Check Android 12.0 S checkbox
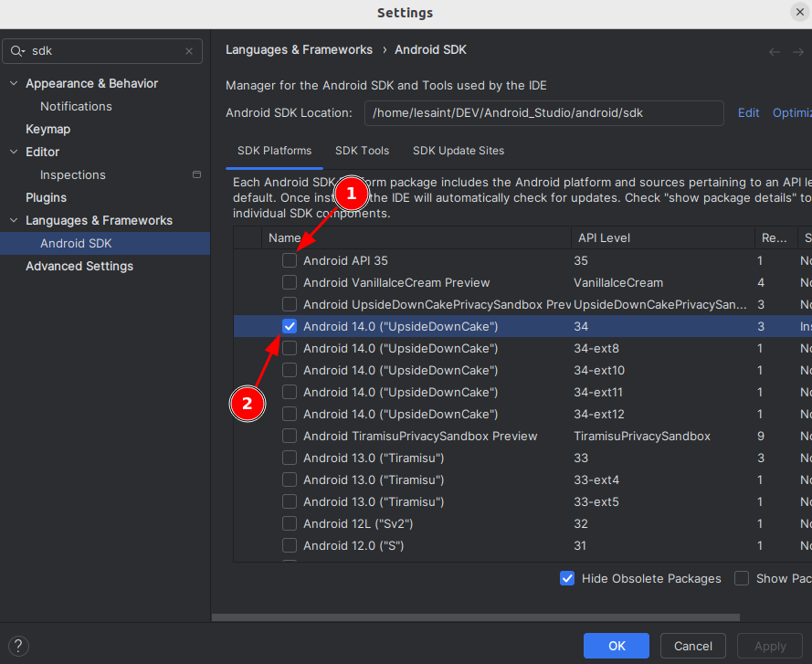The image size is (812, 664). [290, 545]
